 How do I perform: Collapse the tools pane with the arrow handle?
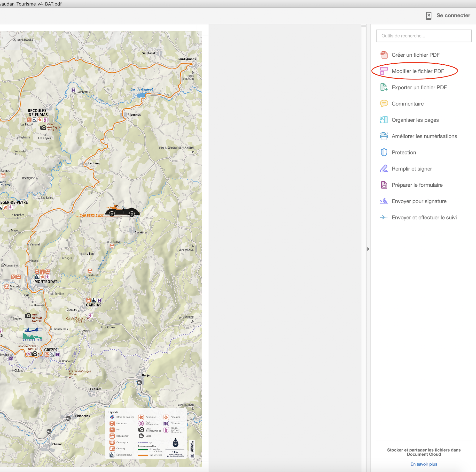click(x=368, y=249)
